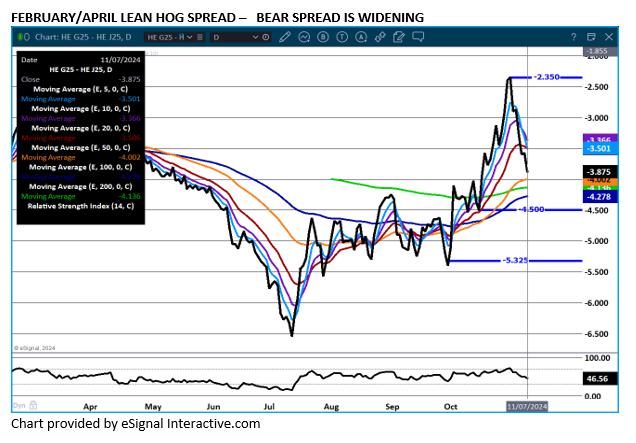
Task: Click the purple -3.366 moving average price tag
Action: [597, 139]
